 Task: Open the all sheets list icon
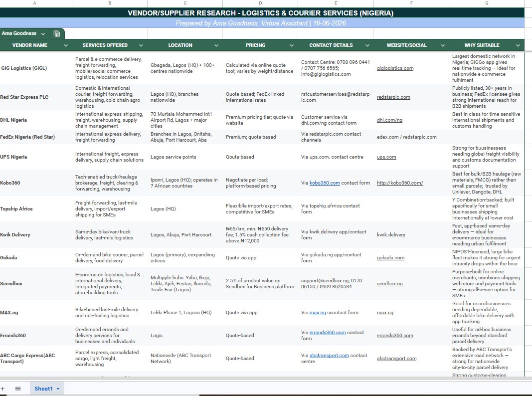pyautogui.click(x=18, y=389)
